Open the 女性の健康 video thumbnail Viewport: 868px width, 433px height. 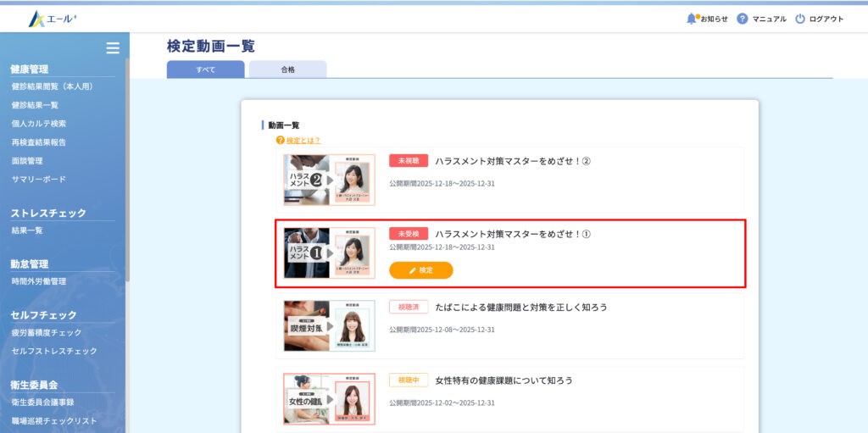pyautogui.click(x=329, y=398)
